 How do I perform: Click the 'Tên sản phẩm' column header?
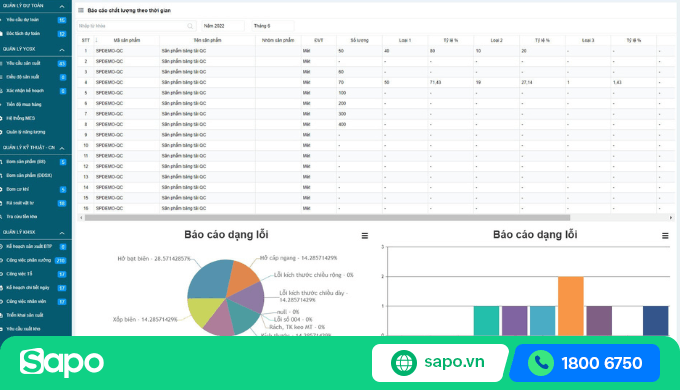208,40
